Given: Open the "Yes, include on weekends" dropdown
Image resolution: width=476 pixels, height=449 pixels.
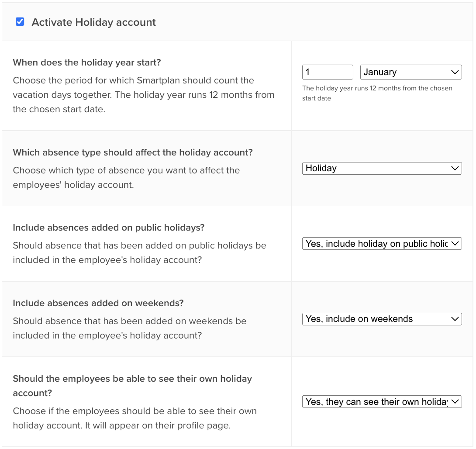Looking at the screenshot, I should [x=382, y=319].
